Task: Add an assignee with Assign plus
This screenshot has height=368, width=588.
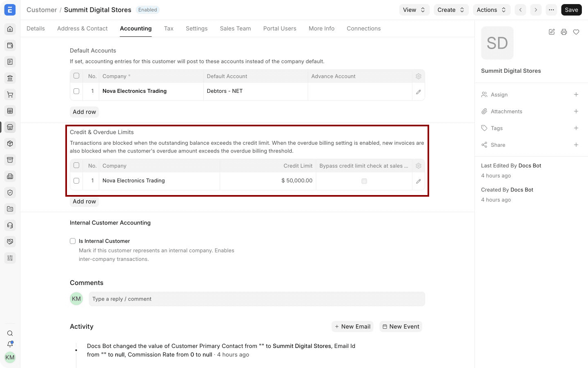Action: click(576, 94)
